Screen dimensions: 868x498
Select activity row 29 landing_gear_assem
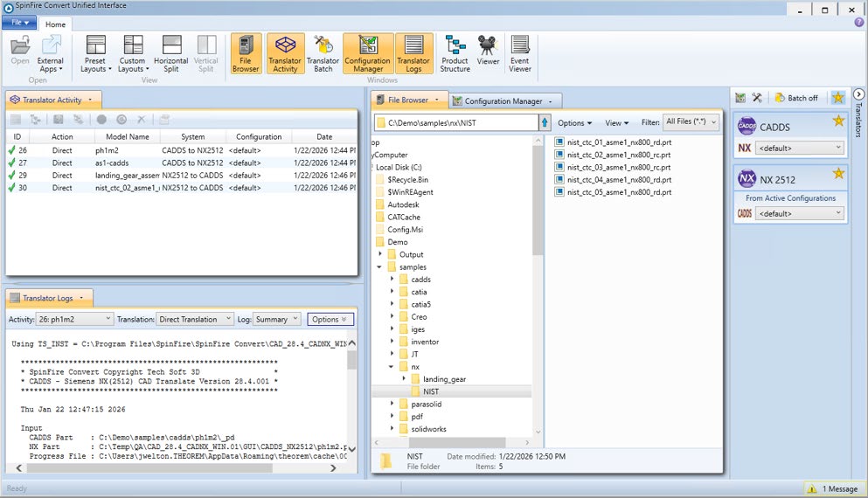pyautogui.click(x=181, y=175)
